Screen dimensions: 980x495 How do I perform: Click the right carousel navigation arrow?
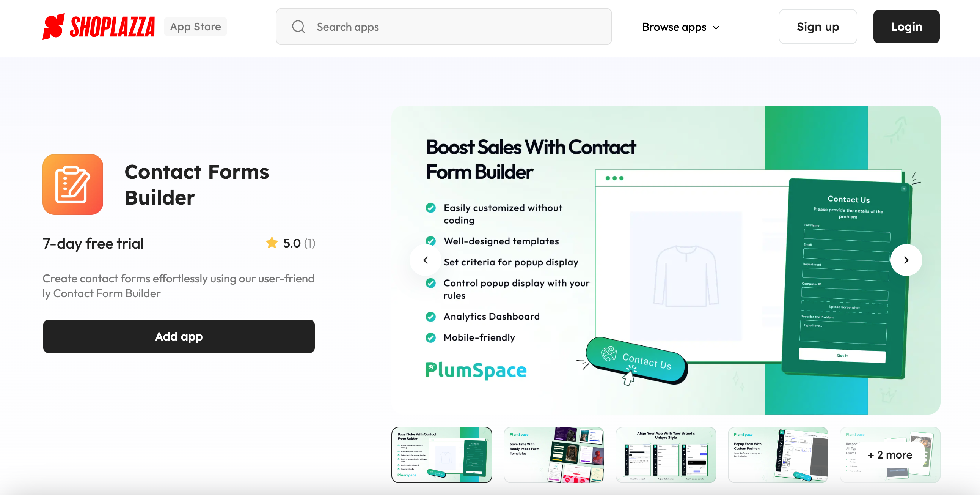tap(906, 259)
